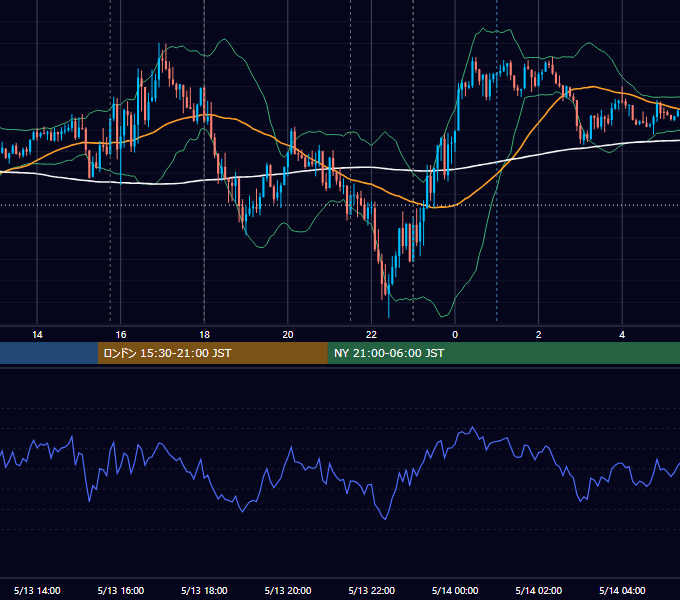Click the NY 21:00-06:00 JST session band
Screen dimensions: 680x600
(x=503, y=353)
